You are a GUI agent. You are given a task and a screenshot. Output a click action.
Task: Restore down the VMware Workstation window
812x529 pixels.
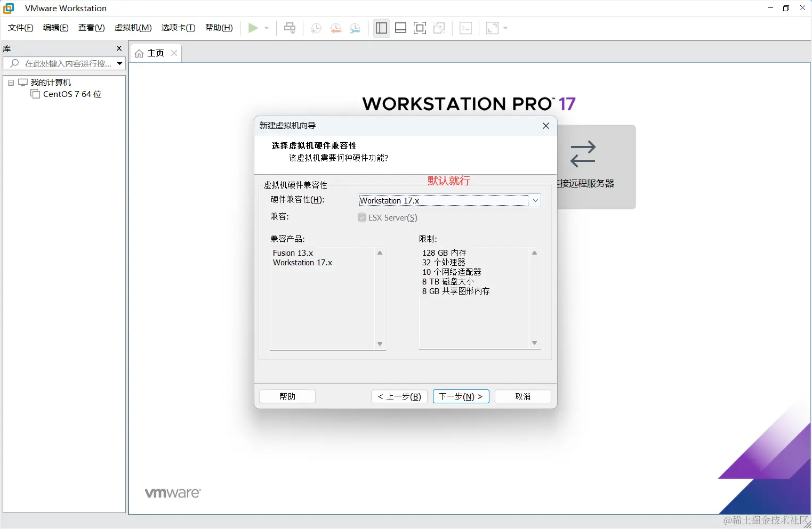786,8
